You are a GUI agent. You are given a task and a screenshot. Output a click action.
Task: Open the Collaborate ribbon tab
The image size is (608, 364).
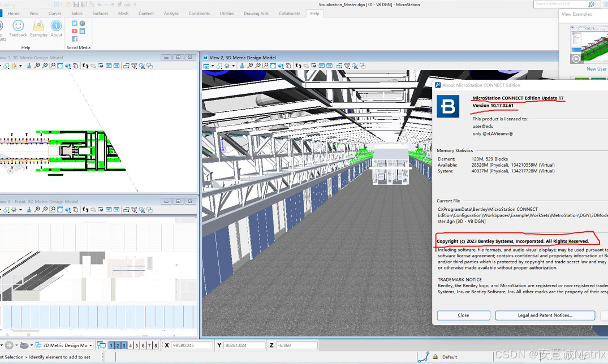[x=289, y=13]
